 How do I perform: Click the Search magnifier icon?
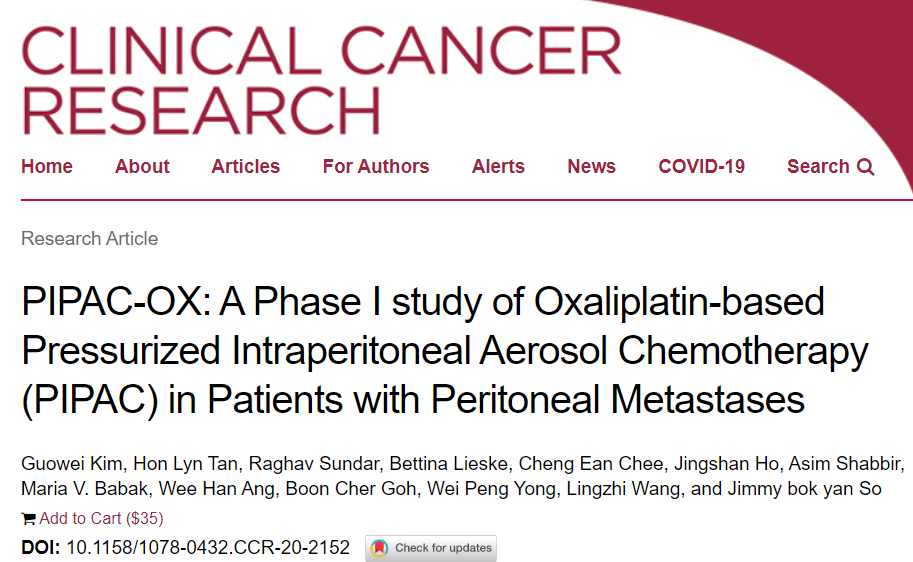866,167
